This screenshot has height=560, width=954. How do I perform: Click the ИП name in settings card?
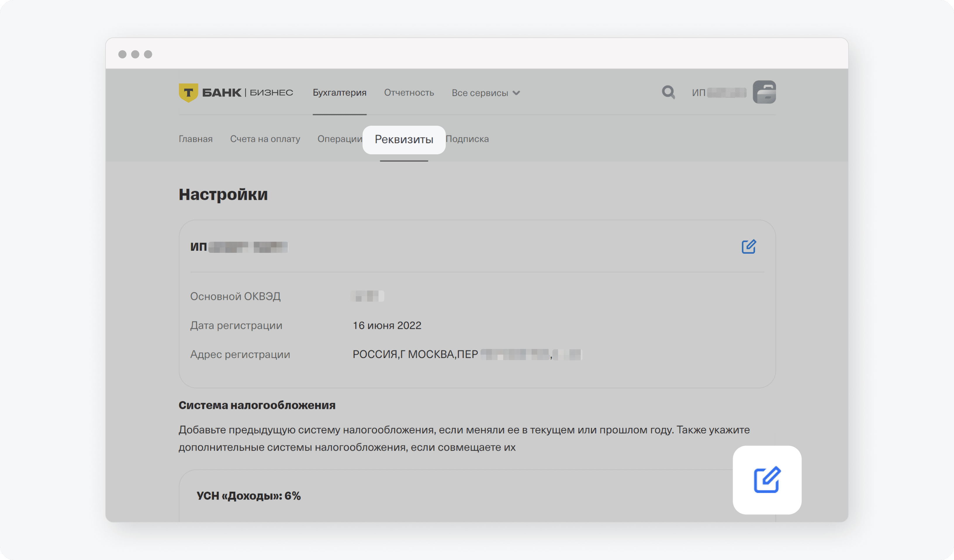pos(239,247)
